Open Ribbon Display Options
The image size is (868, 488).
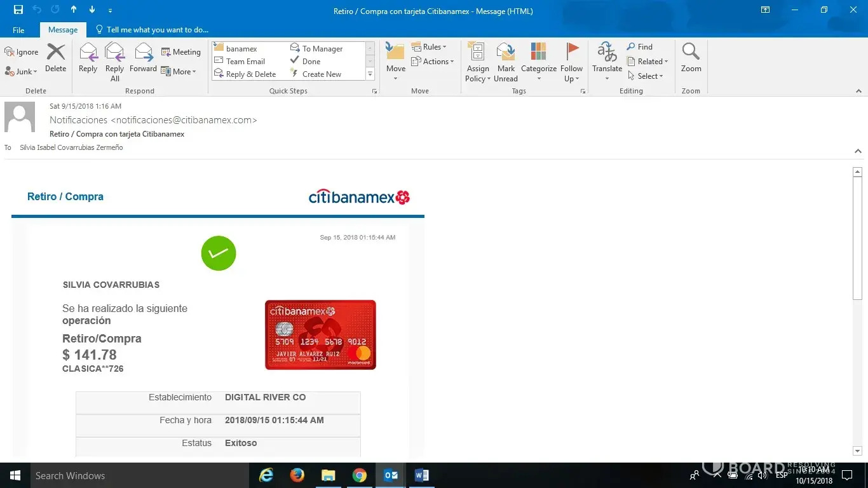(766, 10)
